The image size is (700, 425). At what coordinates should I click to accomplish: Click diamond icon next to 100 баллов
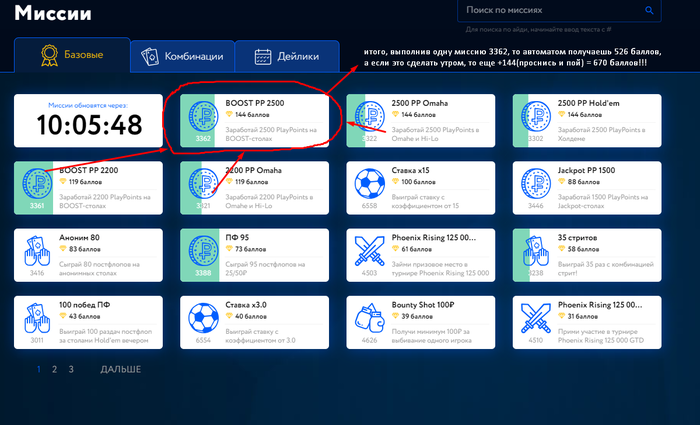click(396, 182)
